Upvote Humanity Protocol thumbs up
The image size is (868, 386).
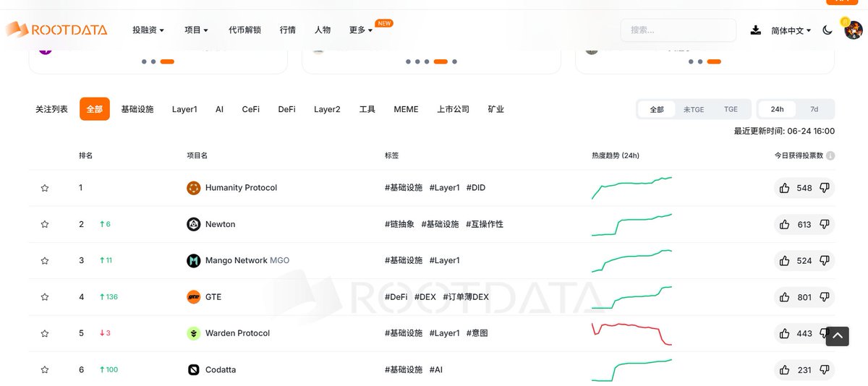(x=785, y=188)
